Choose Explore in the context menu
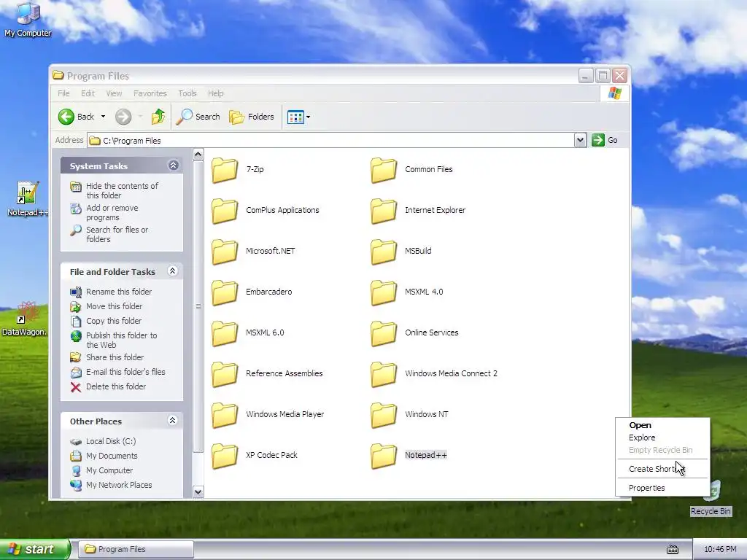747x560 pixels. (662, 437)
